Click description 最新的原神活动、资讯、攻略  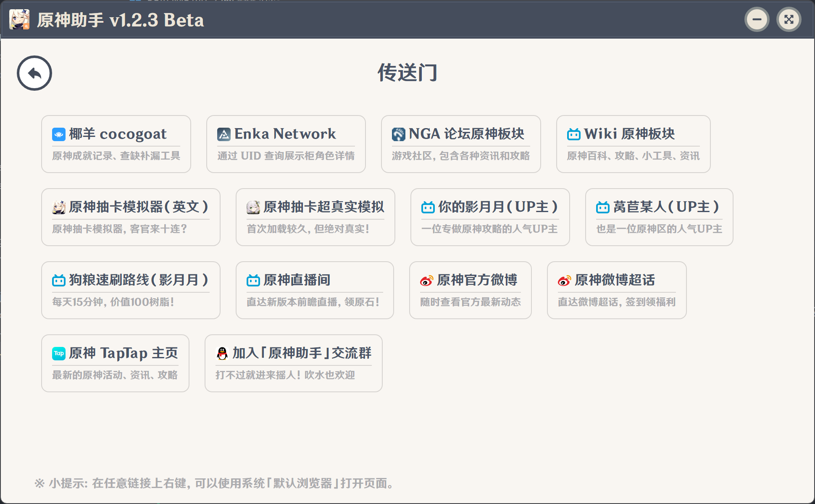pos(115,375)
